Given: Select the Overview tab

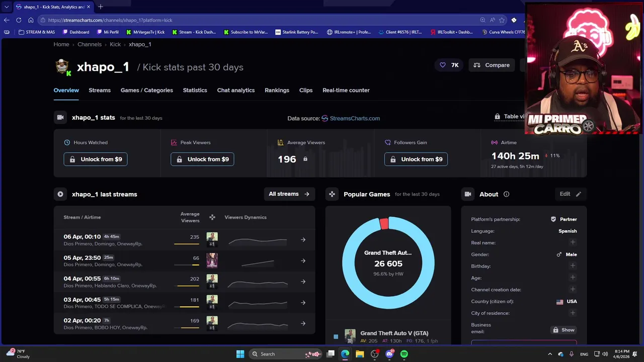Looking at the screenshot, I should 66,90.
